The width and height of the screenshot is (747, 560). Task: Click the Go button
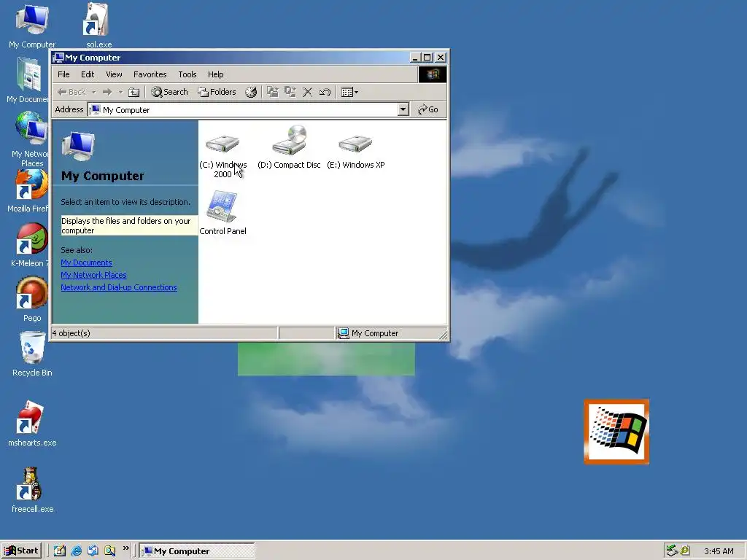pos(427,109)
